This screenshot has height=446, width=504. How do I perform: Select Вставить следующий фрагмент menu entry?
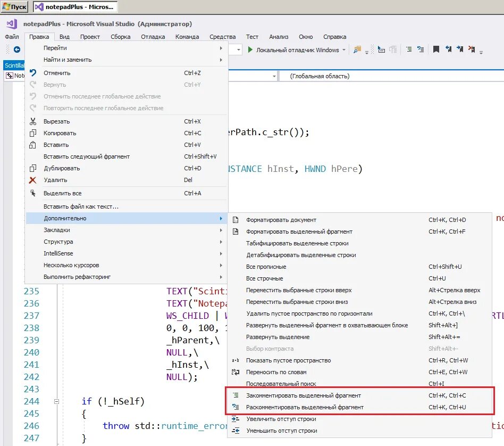point(127,156)
